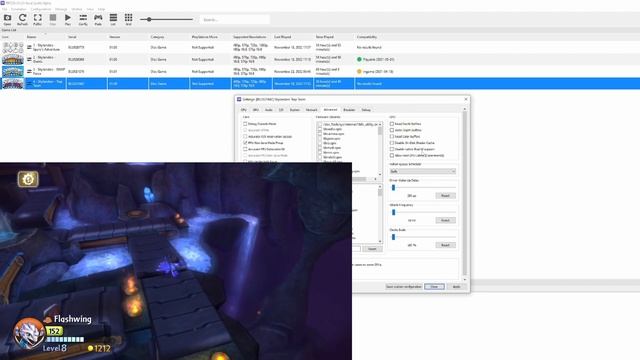640x360 pixels.
Task: Click the yellow Ingame compatibility indicator
Action: pyautogui.click(x=359, y=71)
